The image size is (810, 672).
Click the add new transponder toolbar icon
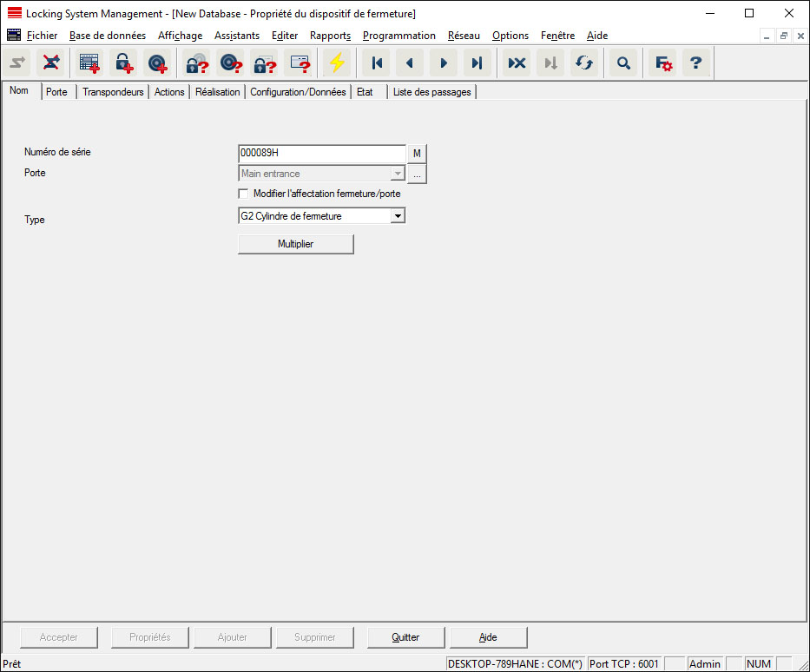[157, 63]
